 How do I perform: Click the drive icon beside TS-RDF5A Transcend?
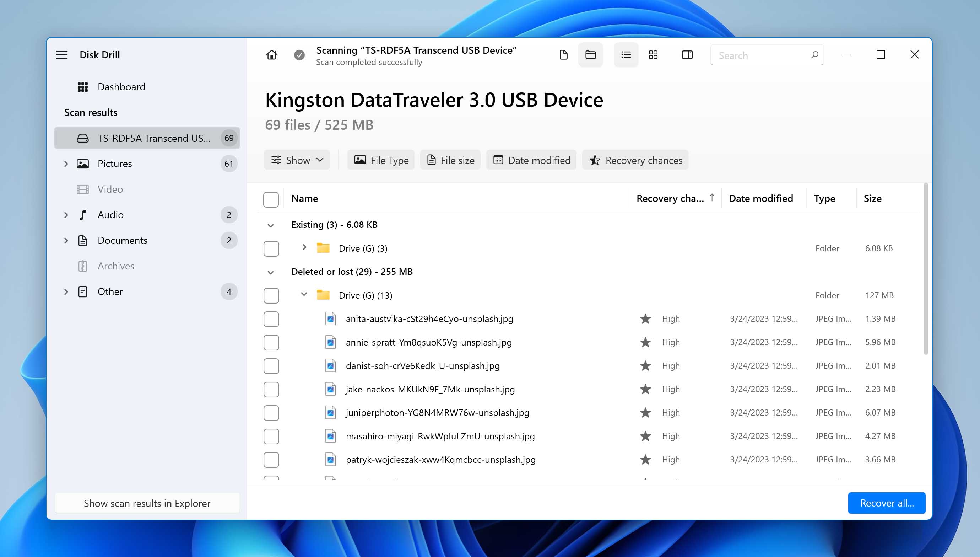pyautogui.click(x=82, y=138)
